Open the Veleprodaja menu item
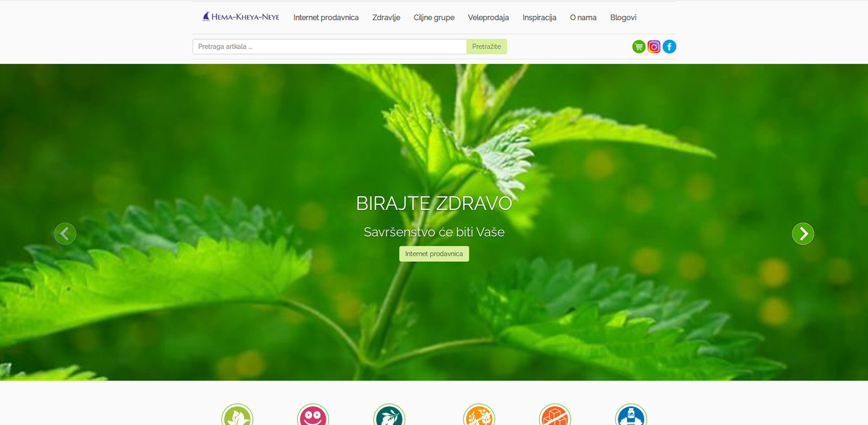 [x=488, y=18]
